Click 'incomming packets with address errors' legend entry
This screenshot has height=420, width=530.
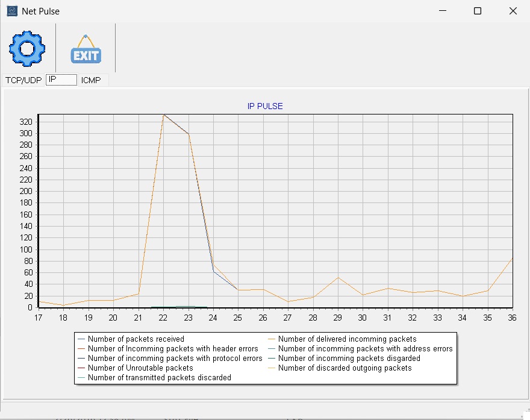(x=365, y=349)
